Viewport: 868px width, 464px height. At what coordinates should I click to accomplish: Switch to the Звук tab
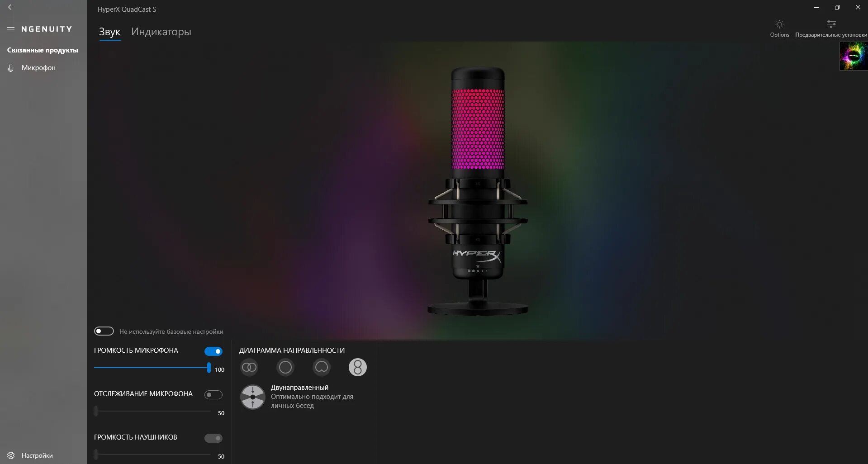pyautogui.click(x=109, y=32)
